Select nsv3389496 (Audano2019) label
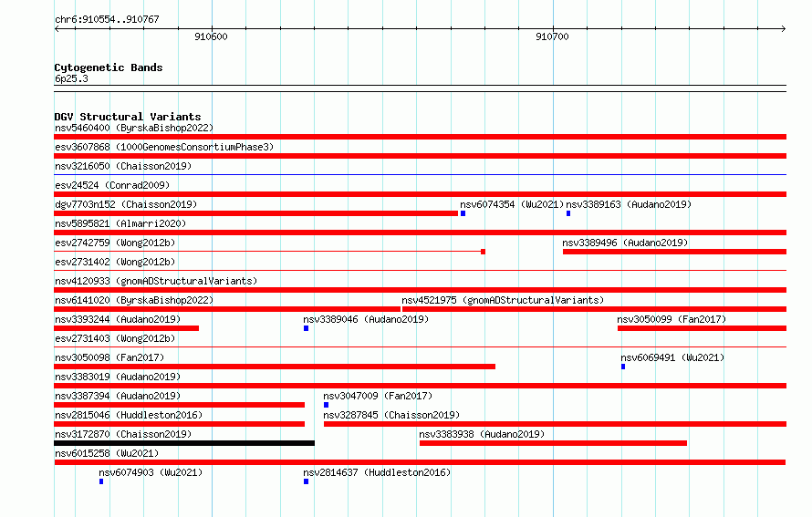 625,243
